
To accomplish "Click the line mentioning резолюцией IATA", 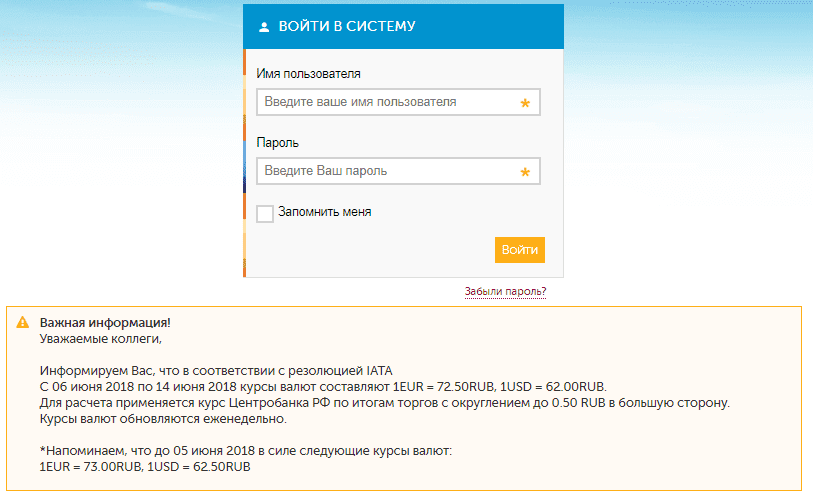I will click(216, 371).
